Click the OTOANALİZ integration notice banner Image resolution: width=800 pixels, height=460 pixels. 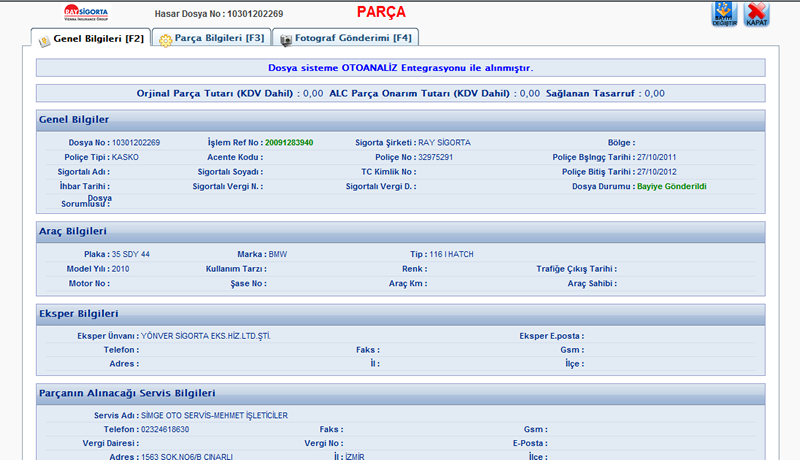[x=400, y=68]
